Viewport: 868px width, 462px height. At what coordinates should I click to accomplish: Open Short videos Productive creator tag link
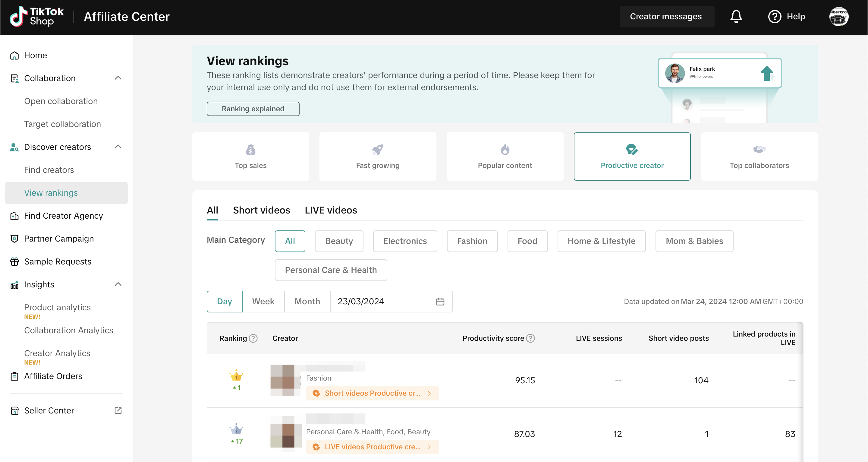[372, 393]
